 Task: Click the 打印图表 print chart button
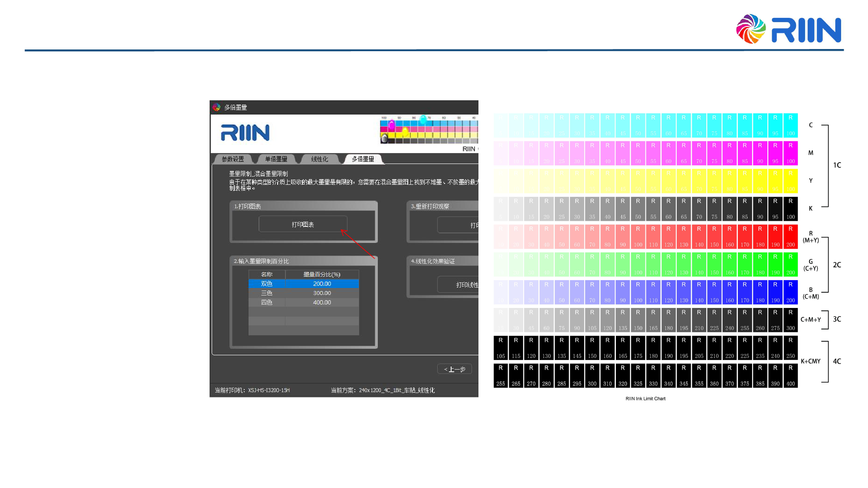point(303,224)
